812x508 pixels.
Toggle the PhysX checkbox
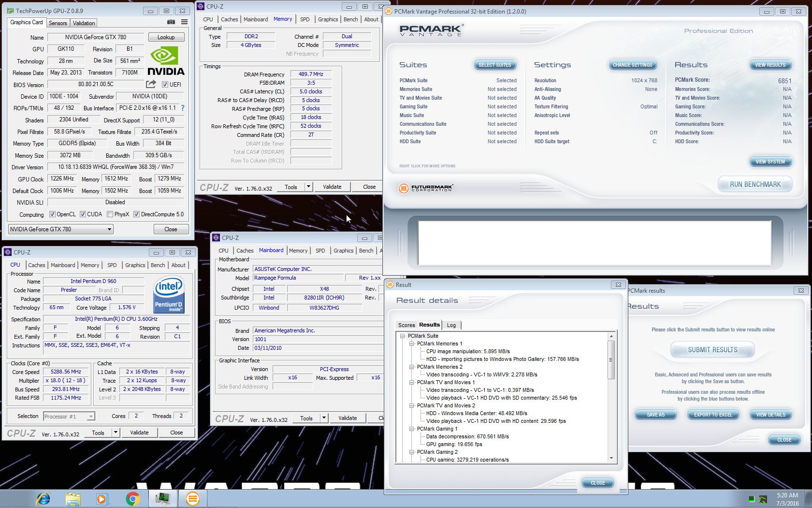pos(110,214)
